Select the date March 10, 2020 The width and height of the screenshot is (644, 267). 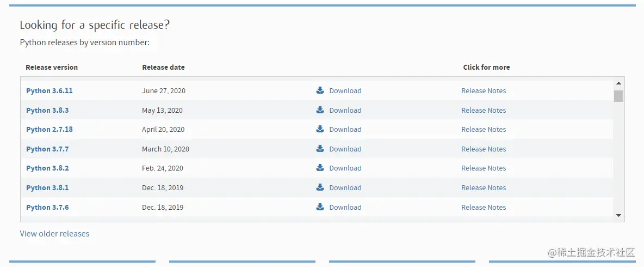(x=165, y=149)
